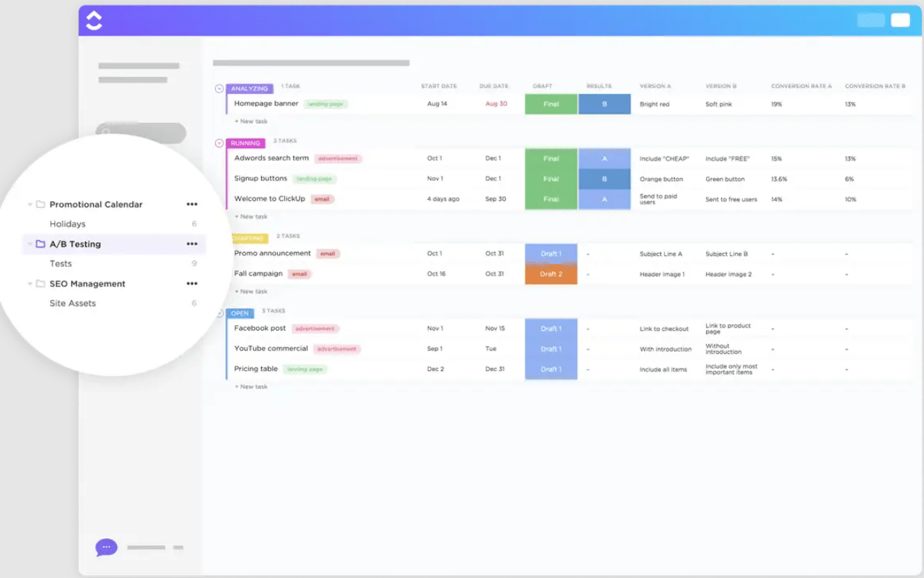
Task: Click Draft 1 cell for Promo announcement
Action: point(551,254)
